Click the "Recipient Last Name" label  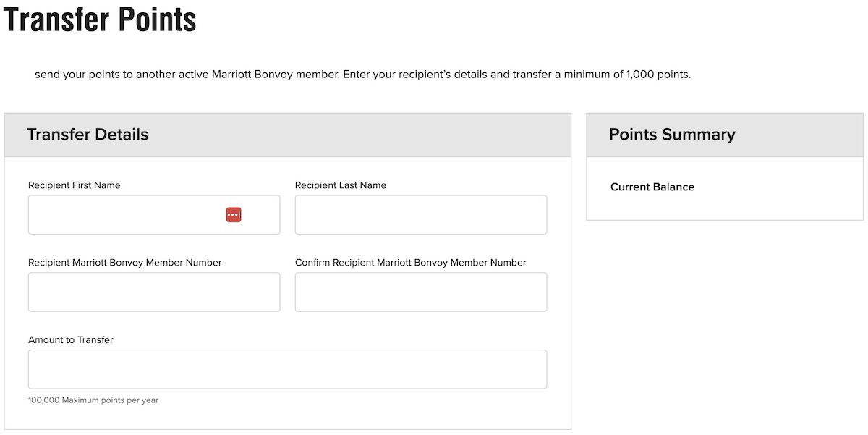[x=341, y=185]
